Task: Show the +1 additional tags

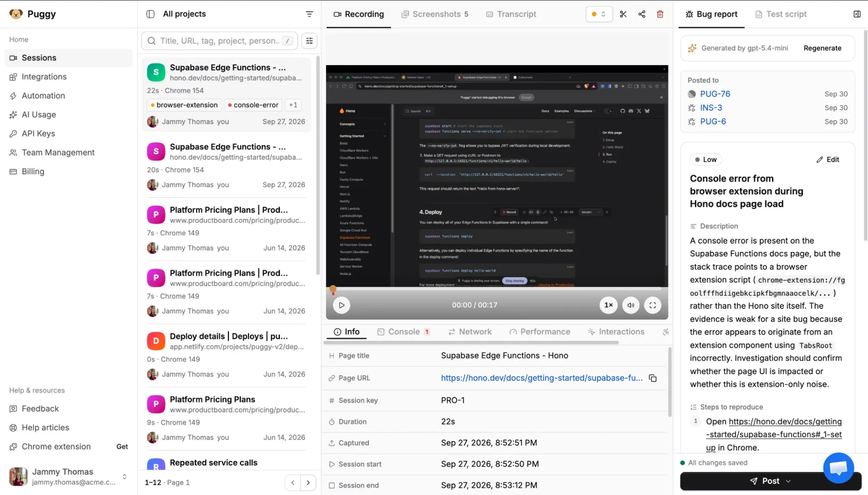Action: [293, 105]
